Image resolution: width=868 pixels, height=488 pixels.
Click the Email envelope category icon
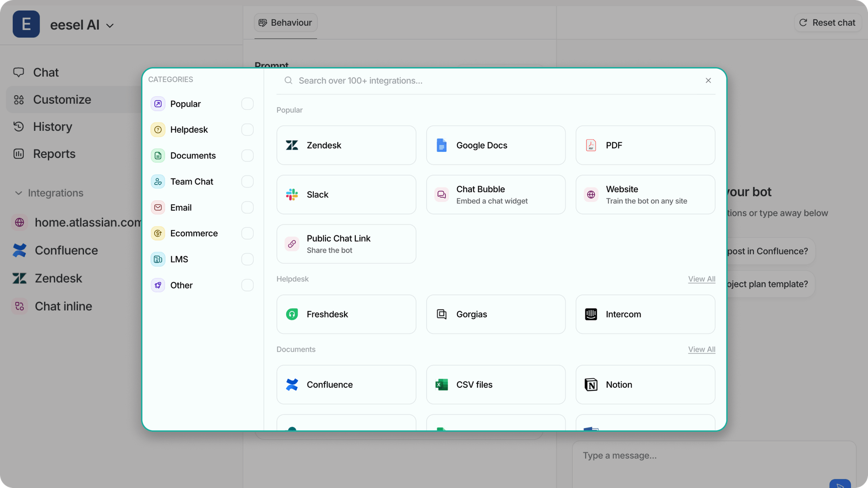pyautogui.click(x=158, y=207)
